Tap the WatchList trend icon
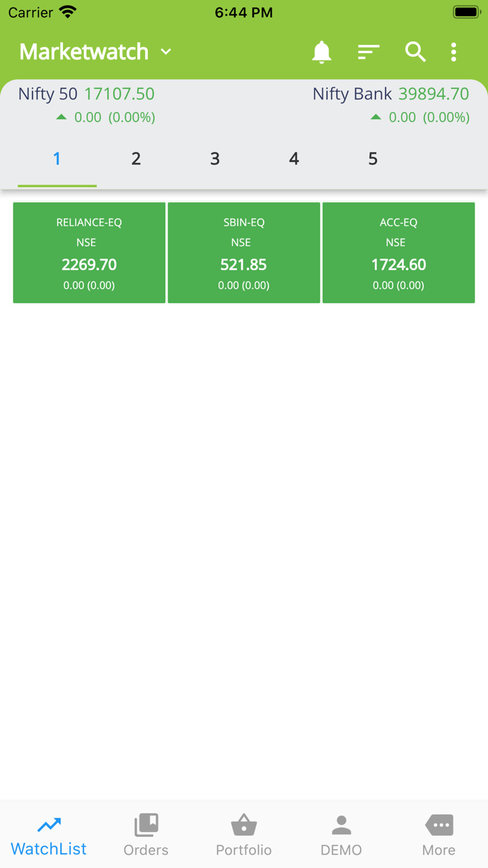Viewport: 488px width, 868px height. [x=49, y=825]
